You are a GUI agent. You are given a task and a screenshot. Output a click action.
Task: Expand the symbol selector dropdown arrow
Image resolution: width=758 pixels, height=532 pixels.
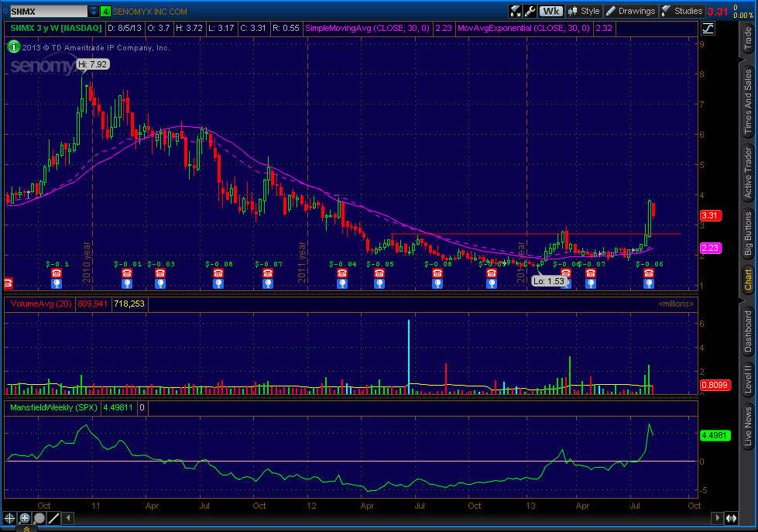(94, 12)
